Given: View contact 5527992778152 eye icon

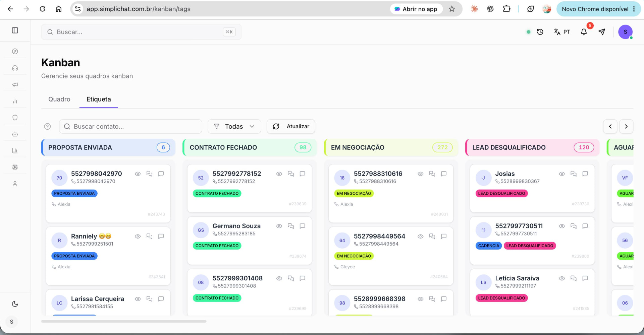Looking at the screenshot, I should pos(279,174).
